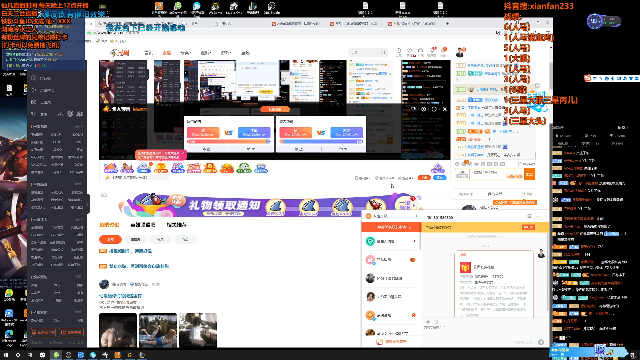Open the first nav item beside the logo
Viewport: 640px width, 360px height.
click(x=149, y=53)
